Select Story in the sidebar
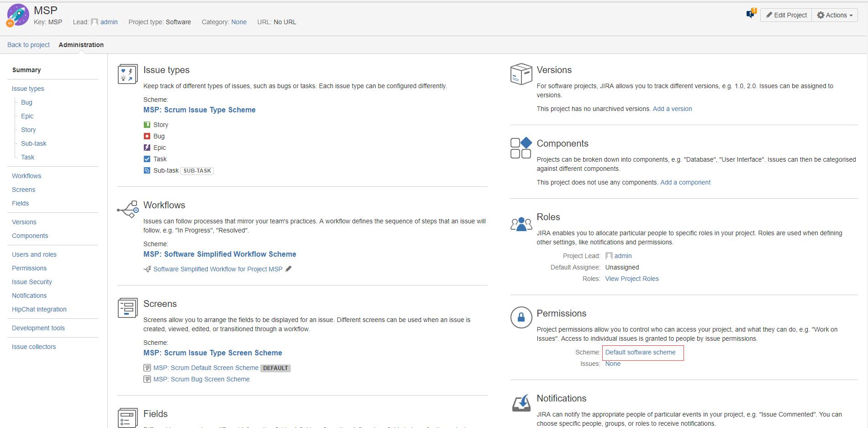Screen dimensions: 868x428 click(28, 130)
